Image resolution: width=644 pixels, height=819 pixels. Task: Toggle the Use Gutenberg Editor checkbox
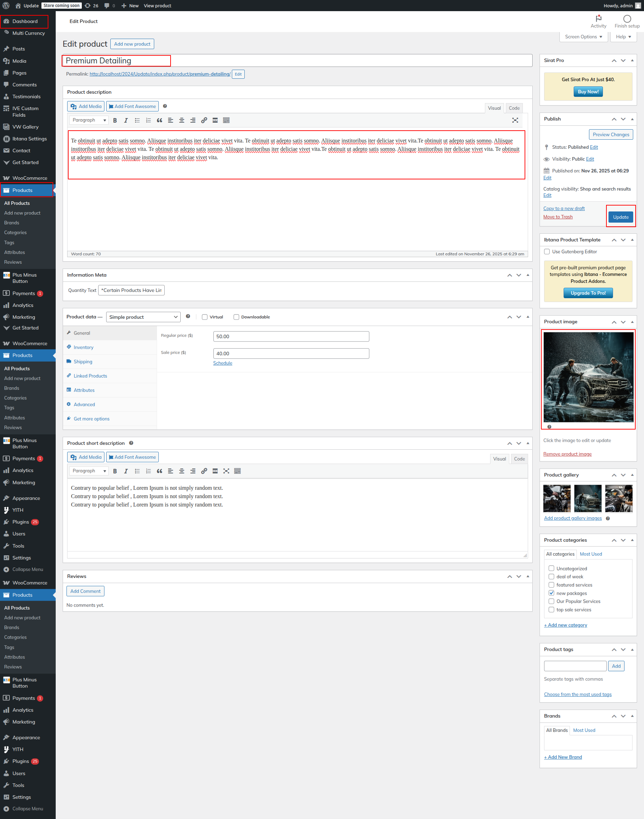[x=547, y=252]
